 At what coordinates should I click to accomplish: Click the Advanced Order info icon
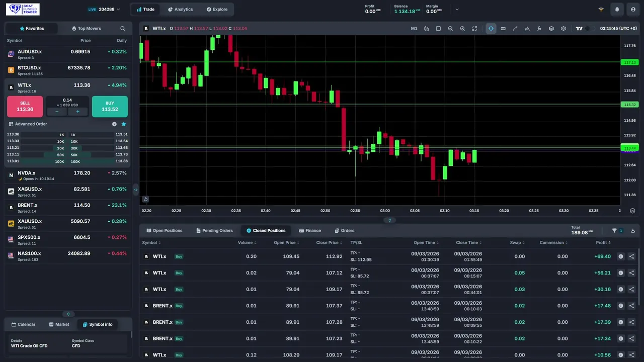click(114, 124)
